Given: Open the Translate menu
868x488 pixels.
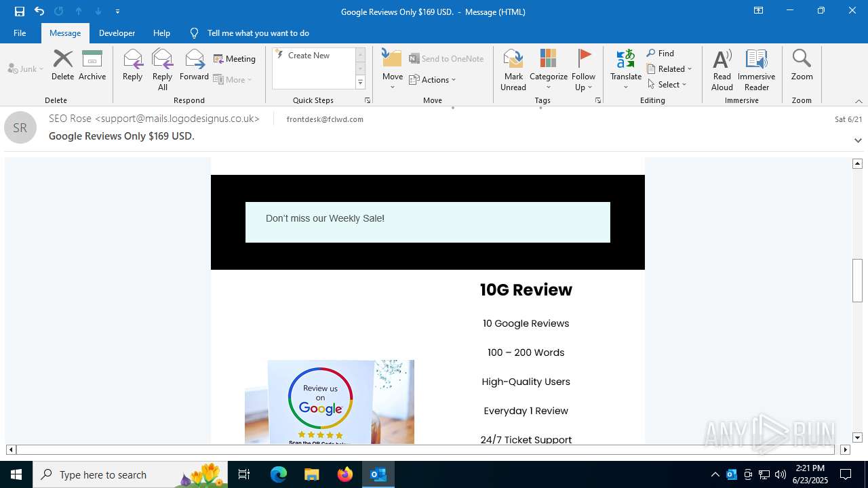Looking at the screenshot, I should 626,70.
